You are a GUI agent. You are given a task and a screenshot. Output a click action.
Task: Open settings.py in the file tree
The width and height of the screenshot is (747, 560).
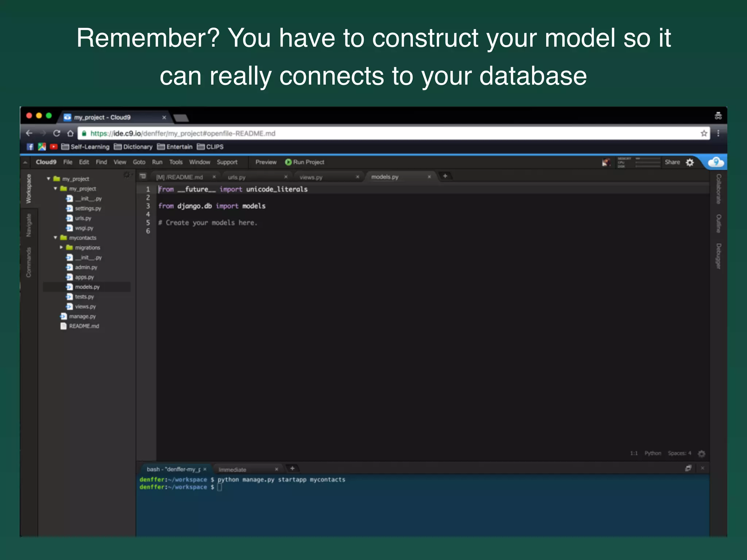pyautogui.click(x=88, y=209)
